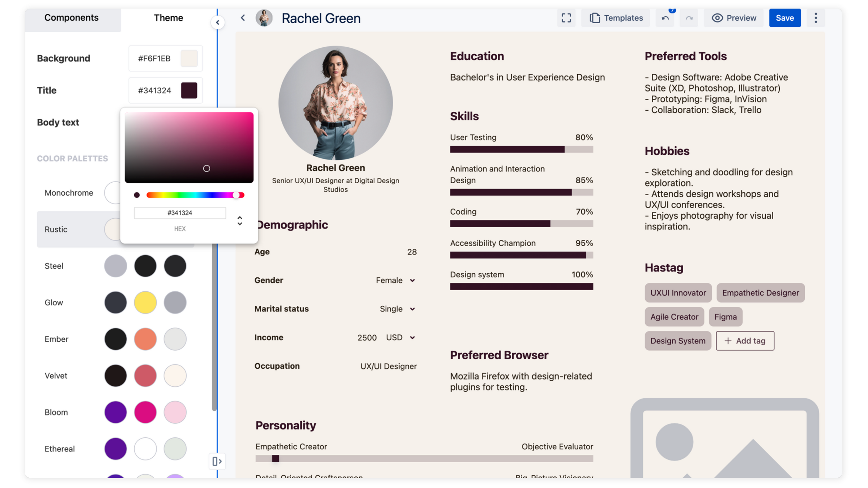The image size is (868, 488).
Task: Click the image placeholder
Action: pos(725,438)
